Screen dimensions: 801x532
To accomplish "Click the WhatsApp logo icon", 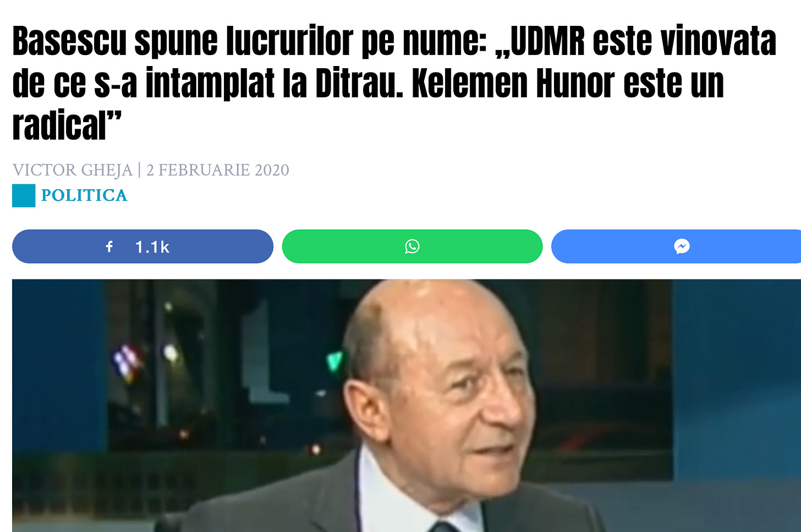I will tap(412, 246).
